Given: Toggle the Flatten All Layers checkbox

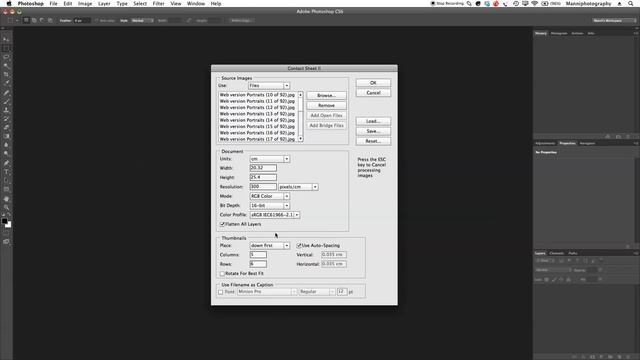Looking at the screenshot, I should coord(222,224).
